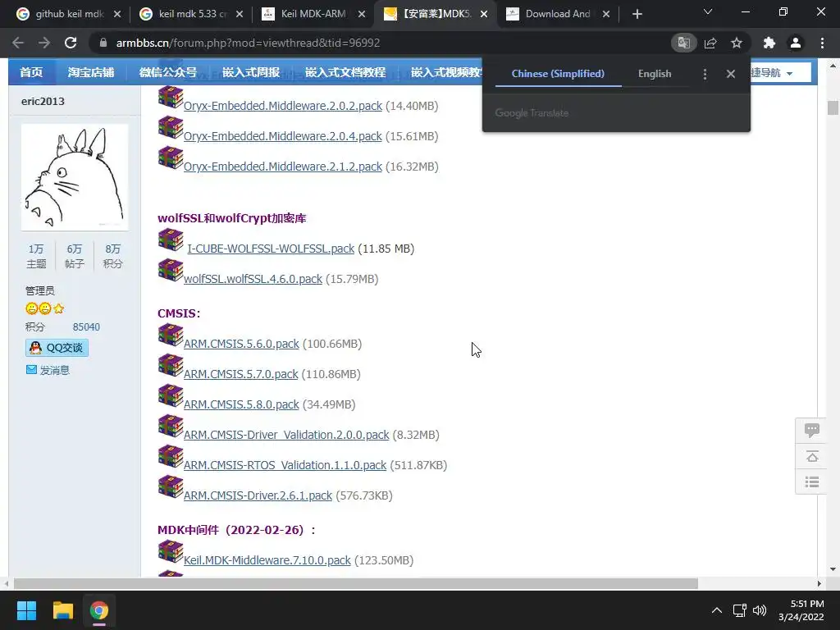The width and height of the screenshot is (840, 630).
Task: Click the 1万 主题 count
Action: click(36, 256)
